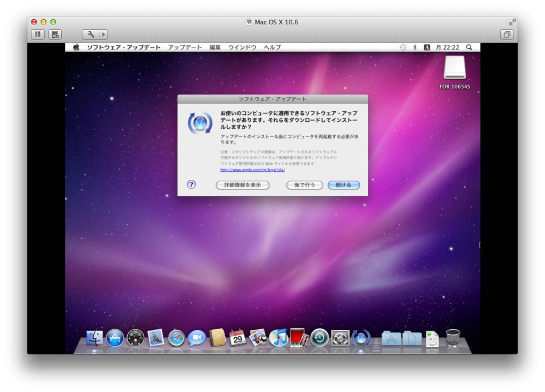
Task: Open the Trash in the Dock
Action: pos(453,338)
